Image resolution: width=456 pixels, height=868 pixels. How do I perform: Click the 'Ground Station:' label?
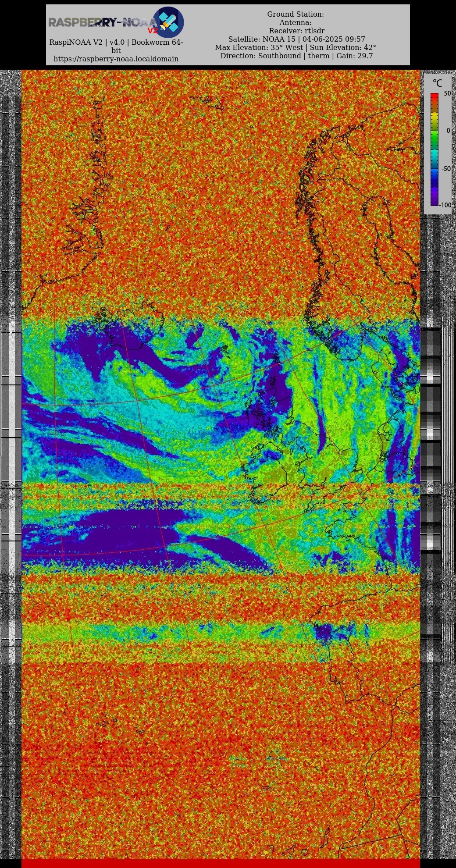click(296, 14)
